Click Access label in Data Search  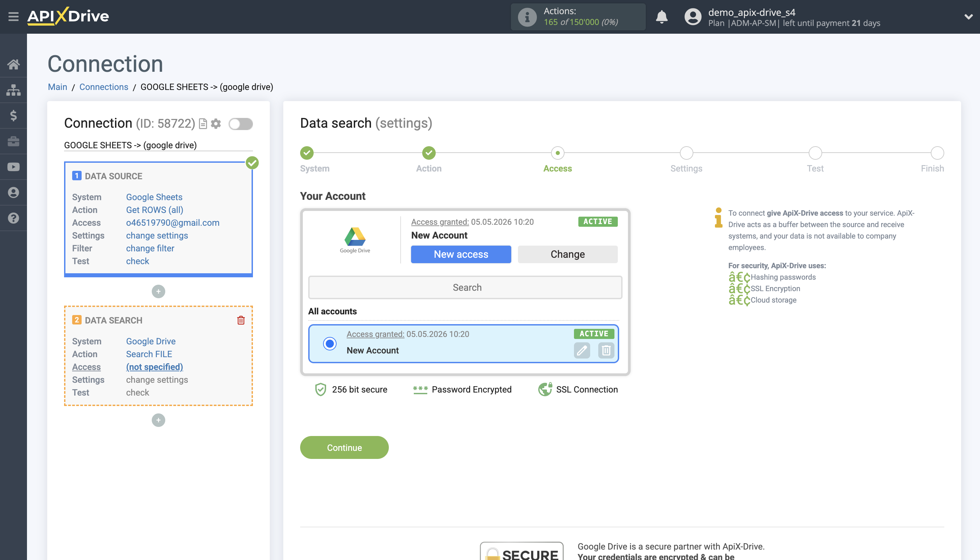click(86, 367)
